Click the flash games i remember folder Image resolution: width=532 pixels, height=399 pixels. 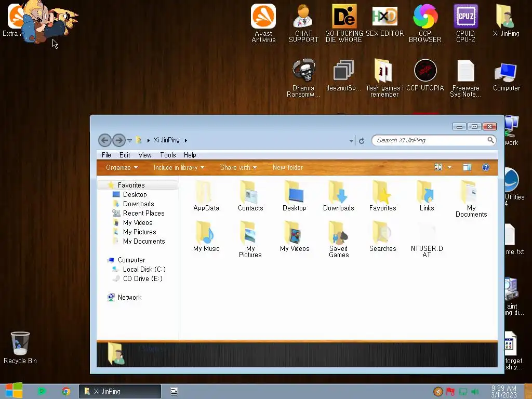pos(384,78)
